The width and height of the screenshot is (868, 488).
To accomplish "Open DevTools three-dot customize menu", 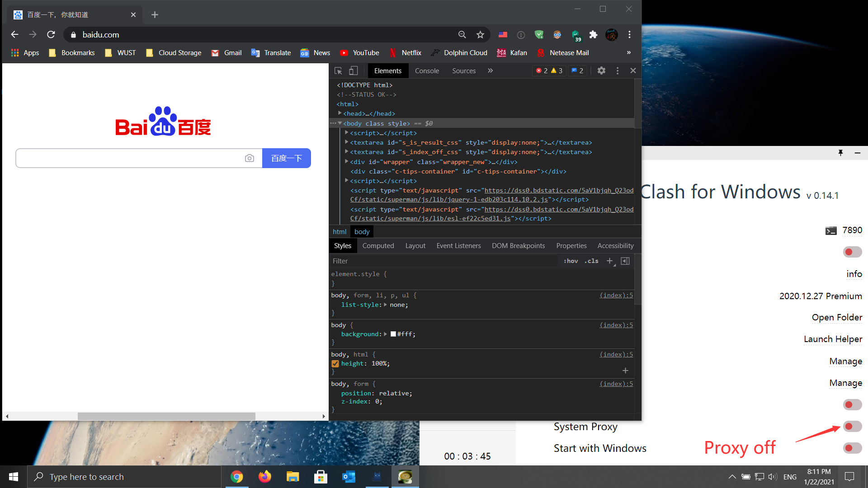I will 617,70.
